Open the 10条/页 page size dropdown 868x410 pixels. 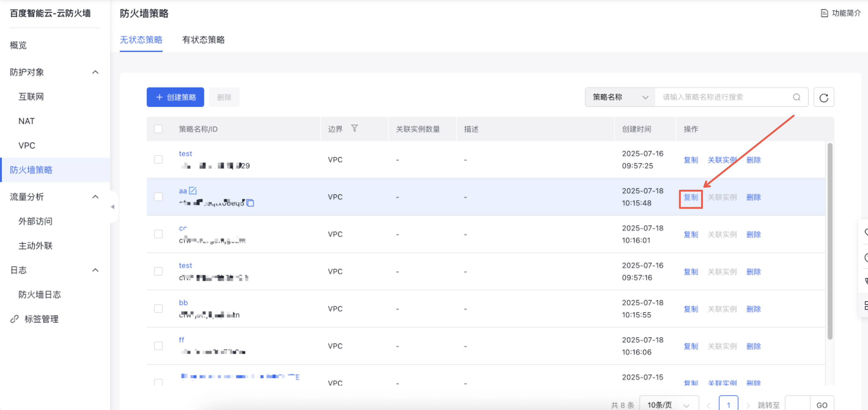click(668, 405)
